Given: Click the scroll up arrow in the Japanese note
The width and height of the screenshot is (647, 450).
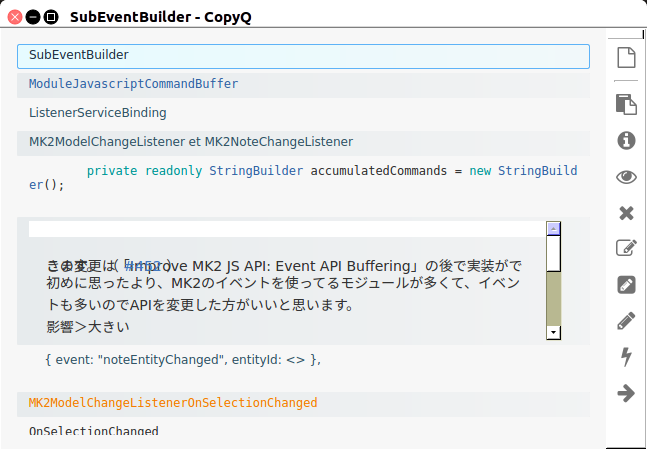Looking at the screenshot, I should pos(552,228).
